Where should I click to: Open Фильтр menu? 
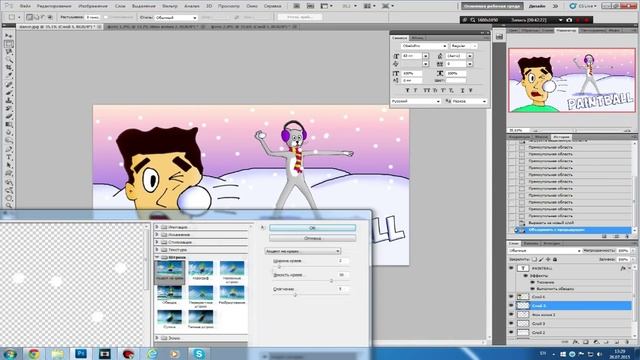click(170, 6)
